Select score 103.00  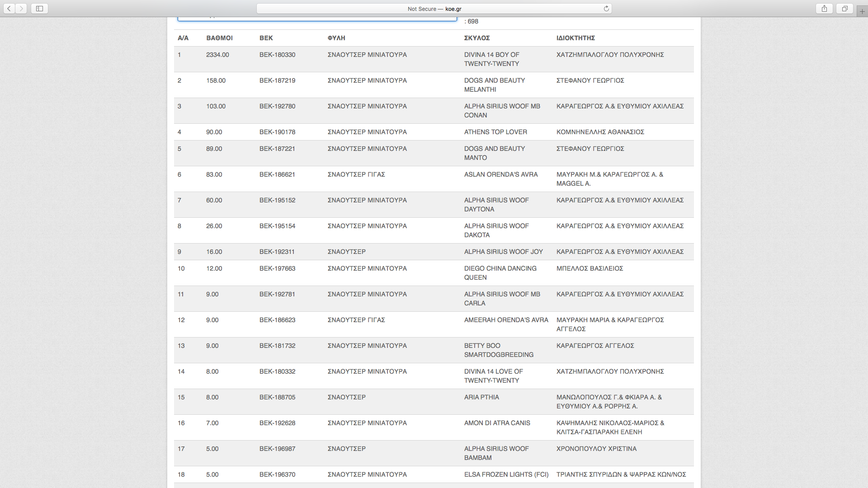[x=216, y=106]
